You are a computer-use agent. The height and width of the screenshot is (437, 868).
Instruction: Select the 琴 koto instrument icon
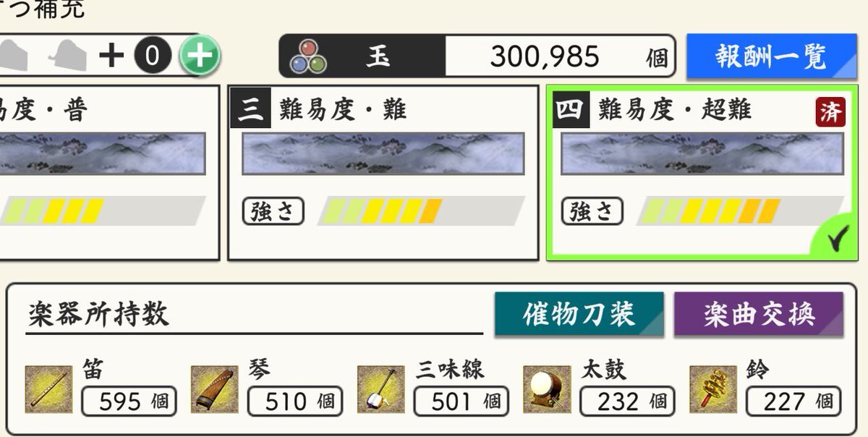[215, 389]
